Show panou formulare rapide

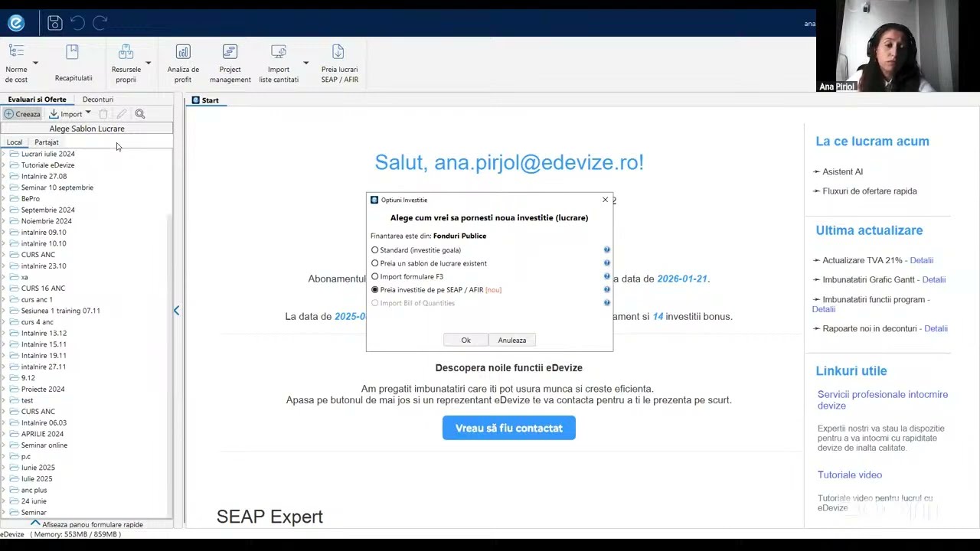coord(86,524)
